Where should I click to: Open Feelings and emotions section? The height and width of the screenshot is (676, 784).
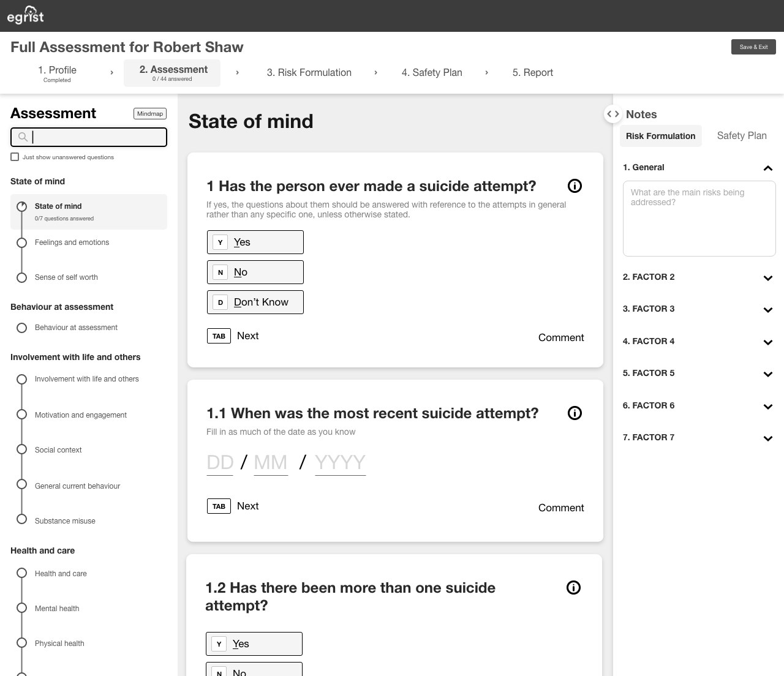point(72,242)
